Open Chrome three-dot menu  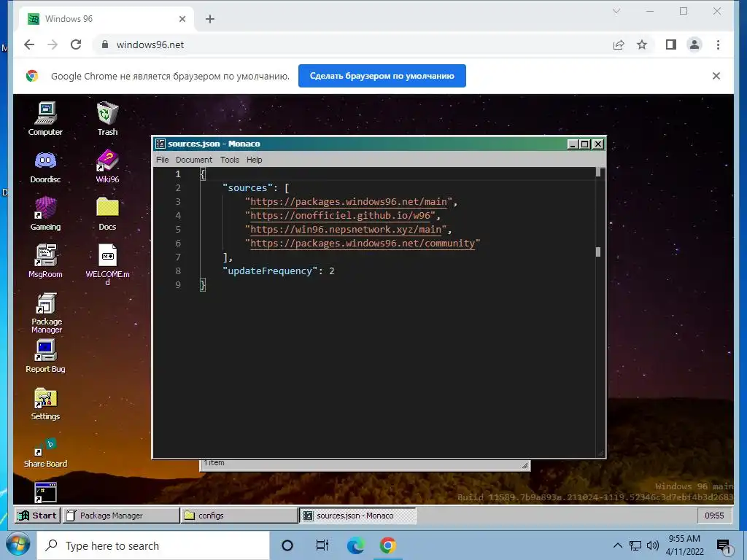click(x=718, y=44)
